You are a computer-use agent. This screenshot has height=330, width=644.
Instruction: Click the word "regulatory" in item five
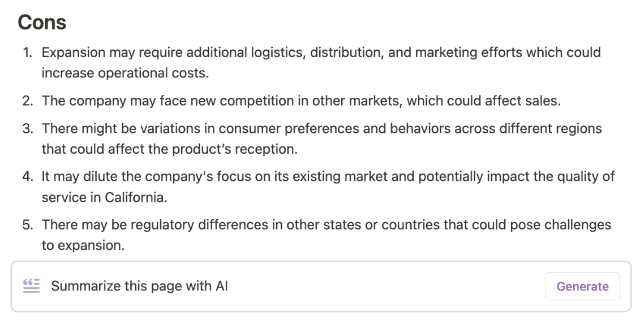[163, 225]
